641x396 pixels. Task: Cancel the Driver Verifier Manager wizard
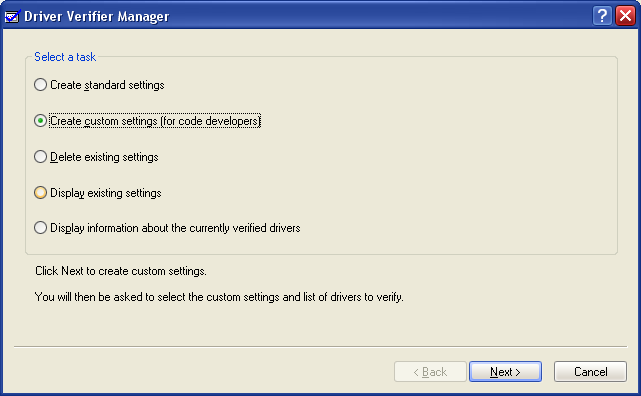point(590,371)
